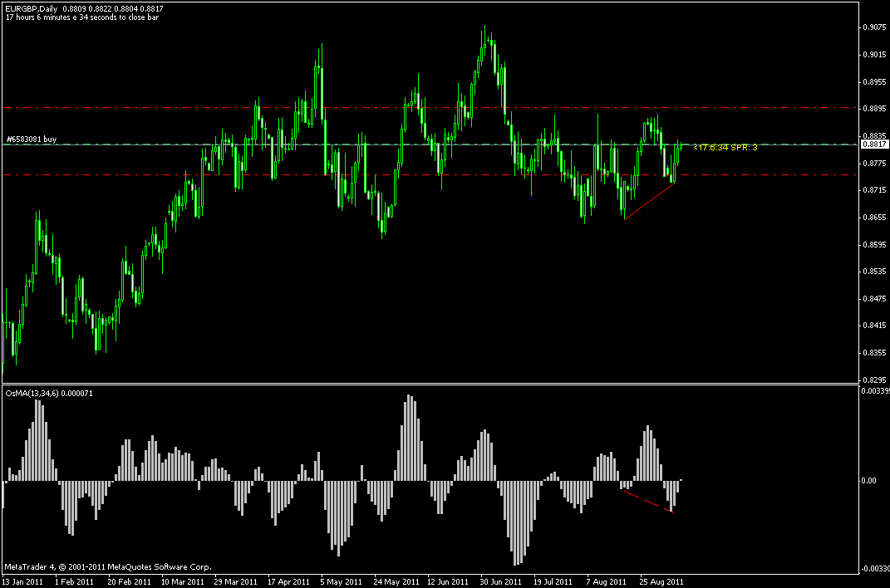The width and height of the screenshot is (890, 588).
Task: Click the 0.8955 price scale label
Action: [875, 81]
